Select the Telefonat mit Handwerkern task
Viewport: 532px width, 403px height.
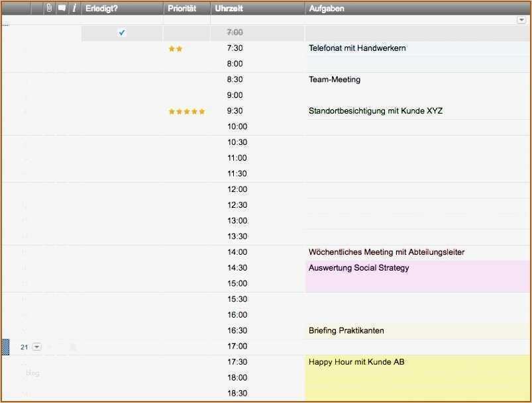click(x=417, y=48)
